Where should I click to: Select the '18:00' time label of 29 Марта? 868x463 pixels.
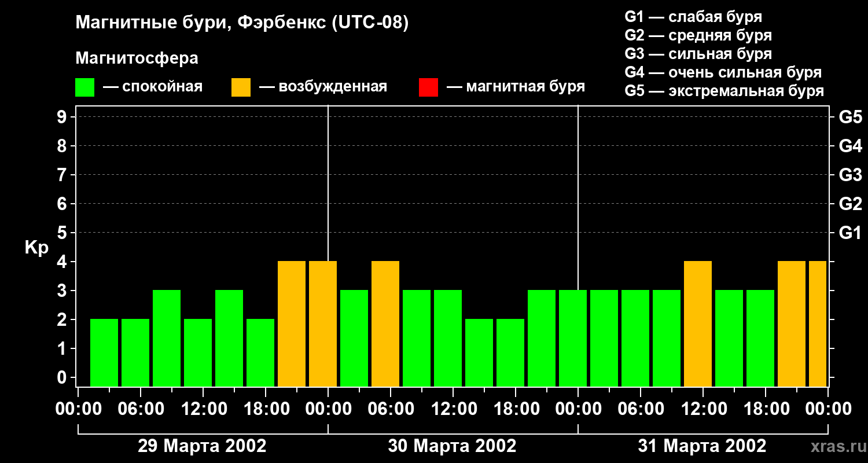click(x=266, y=409)
